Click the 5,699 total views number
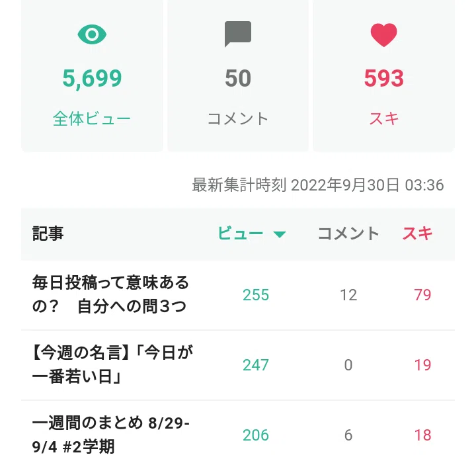 click(92, 78)
